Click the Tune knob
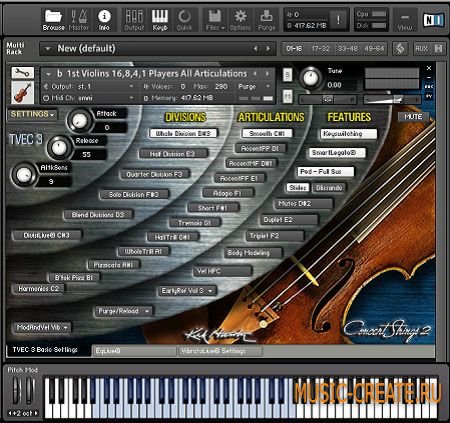The image size is (450, 423). (x=311, y=78)
